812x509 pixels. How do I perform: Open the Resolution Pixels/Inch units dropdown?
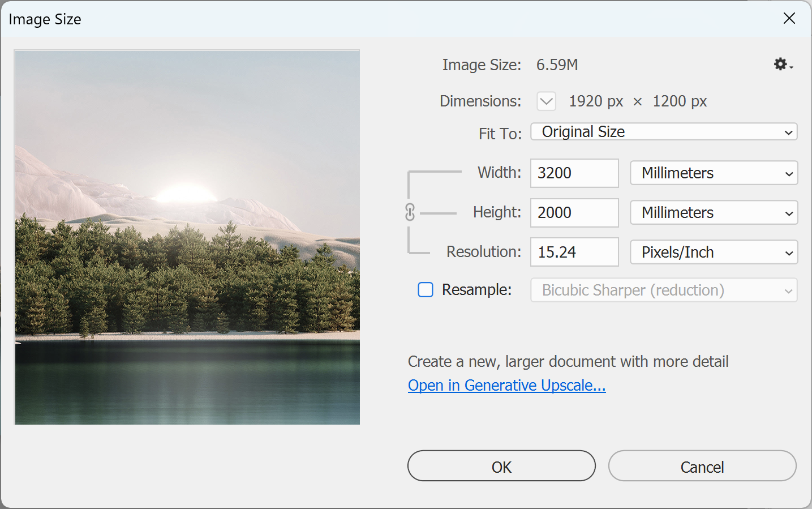tap(714, 253)
